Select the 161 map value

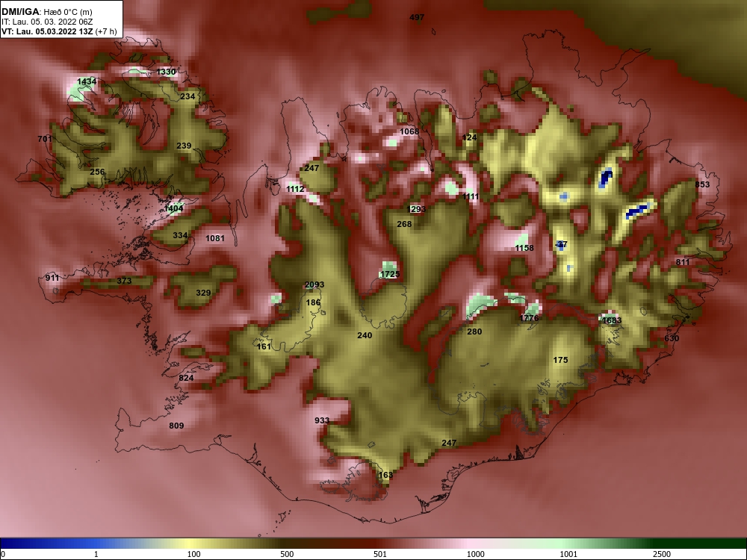(264, 346)
